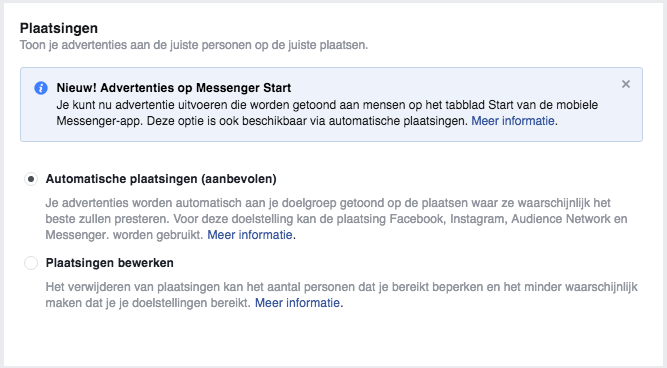Click the Plaatsingen section heading
The height and width of the screenshot is (368, 667).
coord(59,28)
